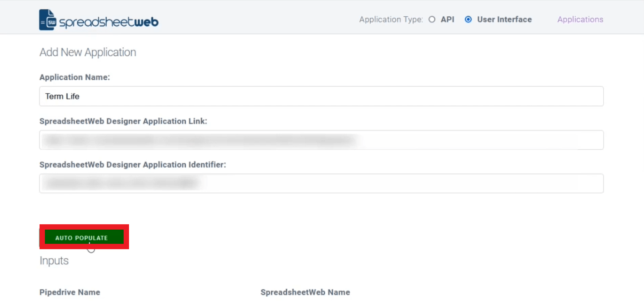
Task: Click the Pipedrive Name column header
Action: [x=69, y=292]
